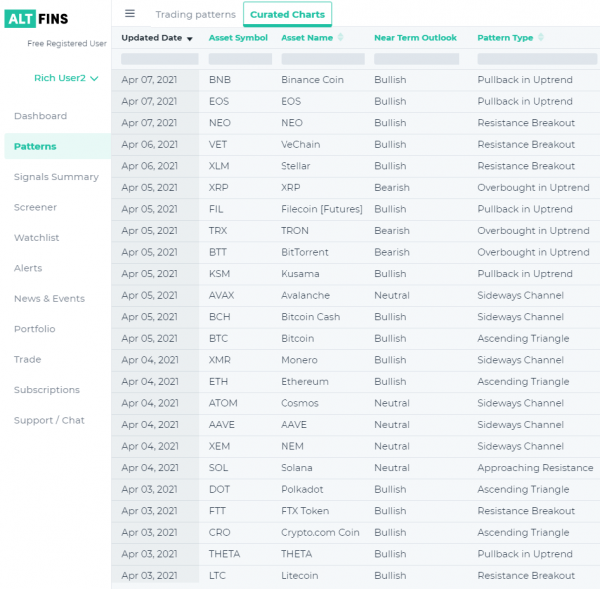Sort by Updated Date arrow
This screenshot has width=600, height=589.
(x=190, y=39)
